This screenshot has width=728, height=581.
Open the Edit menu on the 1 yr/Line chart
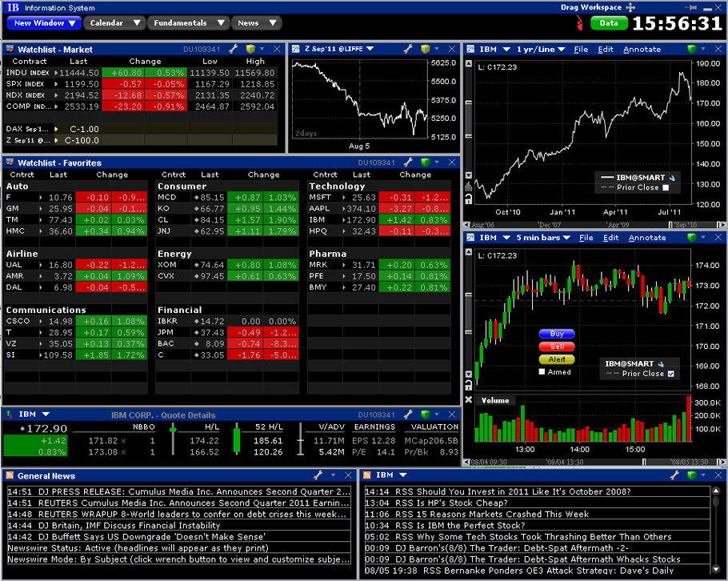pos(606,50)
